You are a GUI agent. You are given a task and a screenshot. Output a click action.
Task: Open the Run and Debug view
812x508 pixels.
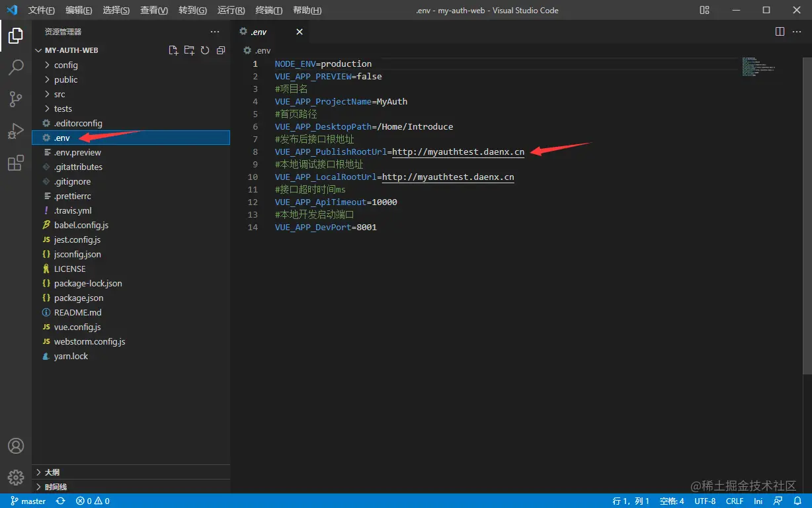pos(16,131)
